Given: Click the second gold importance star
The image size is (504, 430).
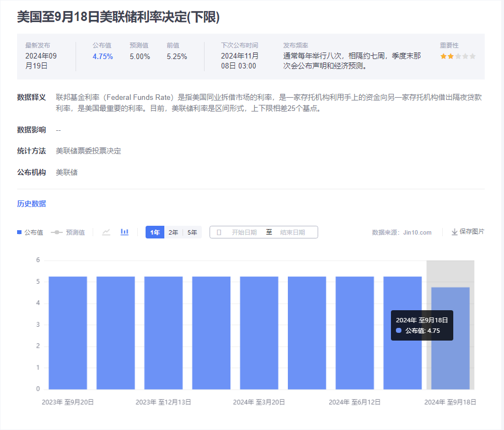Looking at the screenshot, I should pos(451,56).
